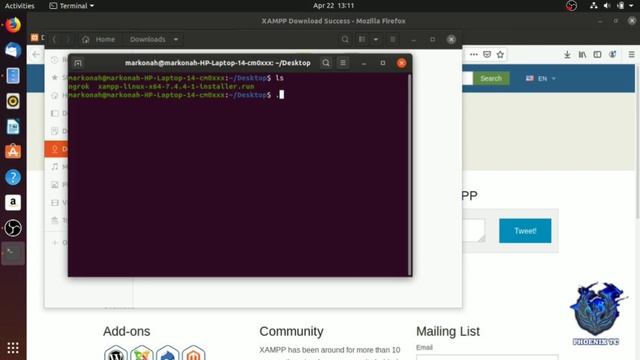This screenshot has height=360, width=640.
Task: Click volume icon in top bar
Action: coord(607,6)
